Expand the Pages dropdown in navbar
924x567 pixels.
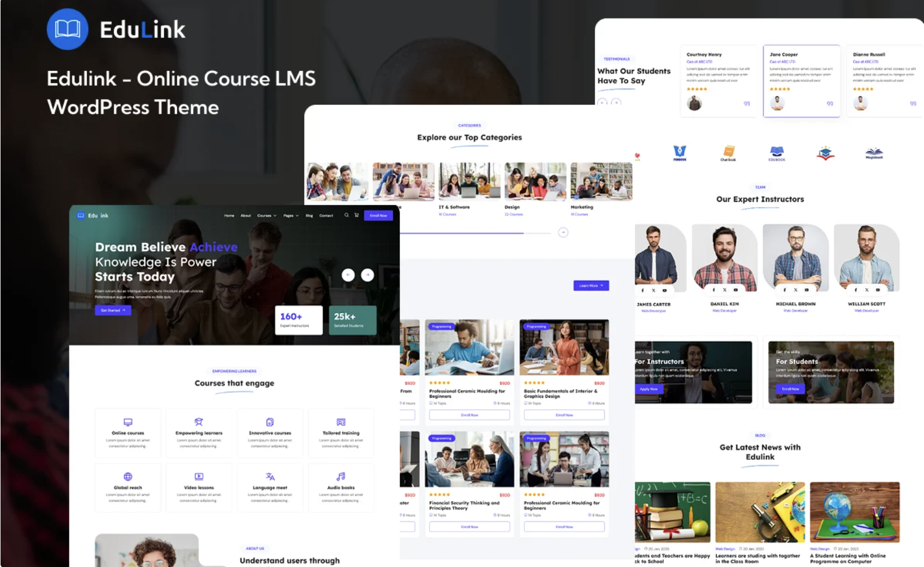[x=291, y=215]
